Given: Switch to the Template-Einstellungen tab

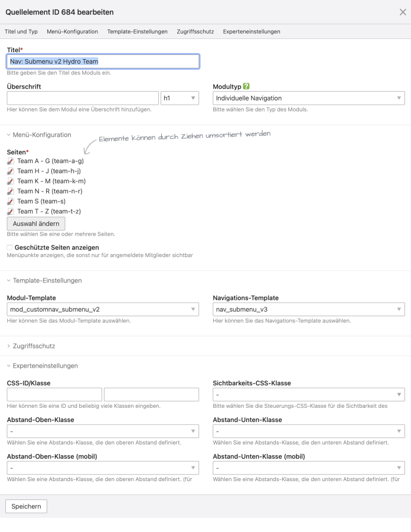Looking at the screenshot, I should point(138,31).
